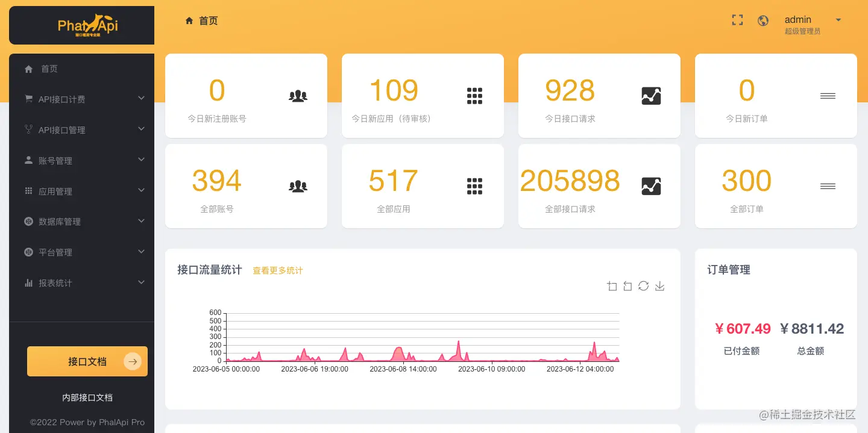Click the 517 total apps number
Image resolution: width=868 pixels, height=433 pixels.
[394, 181]
